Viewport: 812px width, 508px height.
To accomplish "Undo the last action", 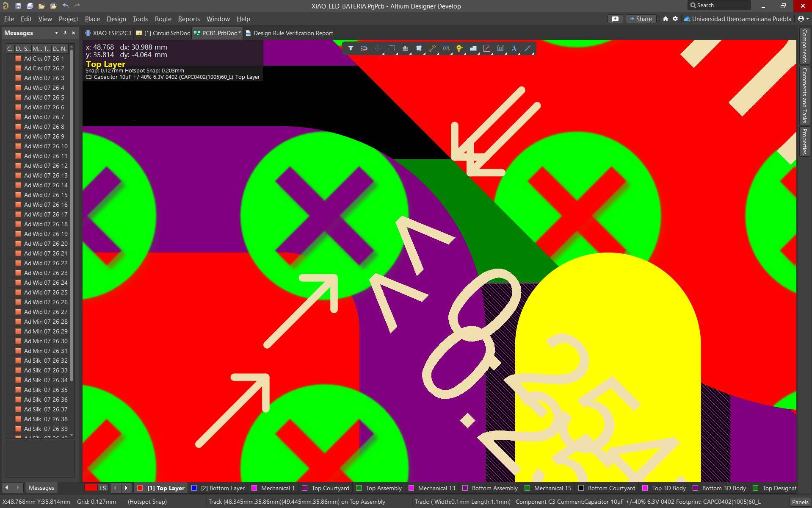I will (x=65, y=6).
